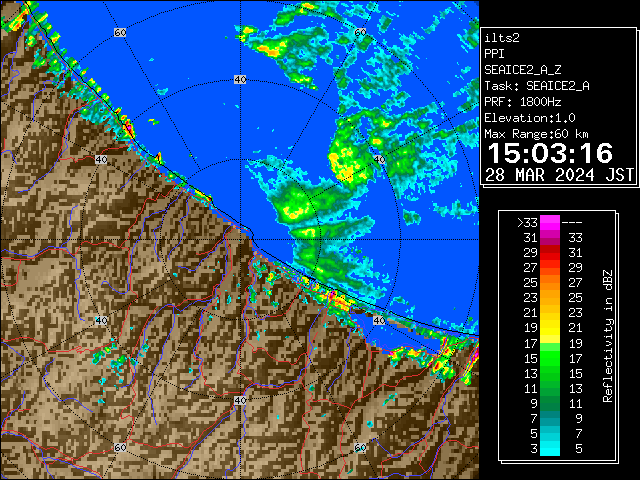Select the dark red 29–31 dBZ swatch
Viewport: 640px width, 480px height.
[x=550, y=253]
